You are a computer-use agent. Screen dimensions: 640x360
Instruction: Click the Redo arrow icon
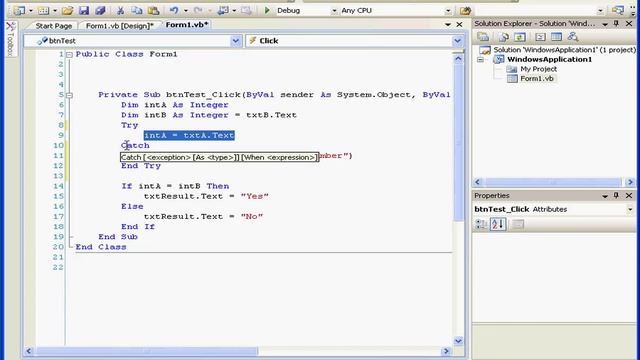[x=198, y=10]
